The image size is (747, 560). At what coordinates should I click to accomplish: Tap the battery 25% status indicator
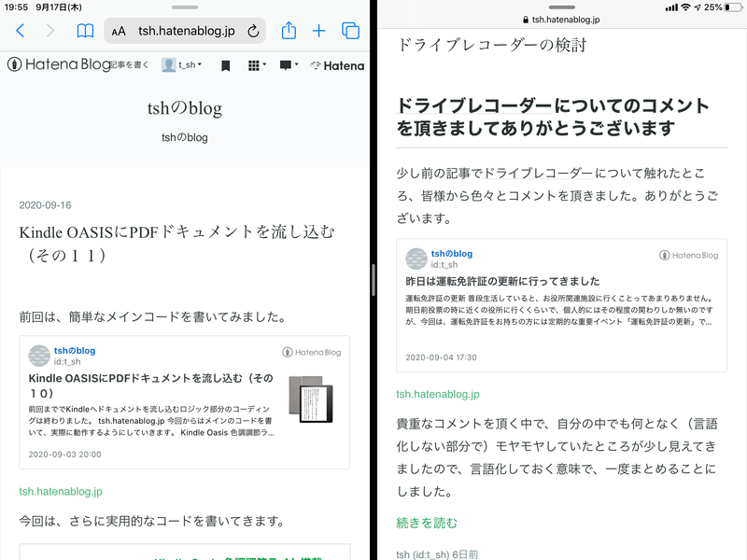click(723, 7)
